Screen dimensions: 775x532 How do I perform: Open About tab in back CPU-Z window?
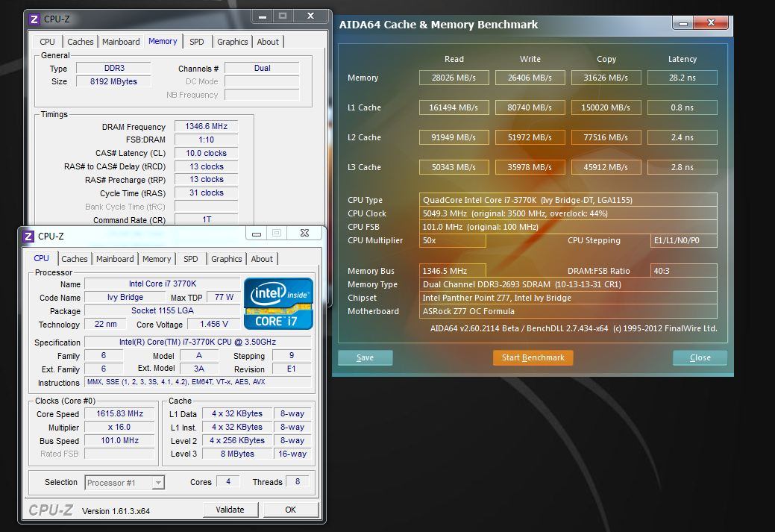click(x=268, y=42)
